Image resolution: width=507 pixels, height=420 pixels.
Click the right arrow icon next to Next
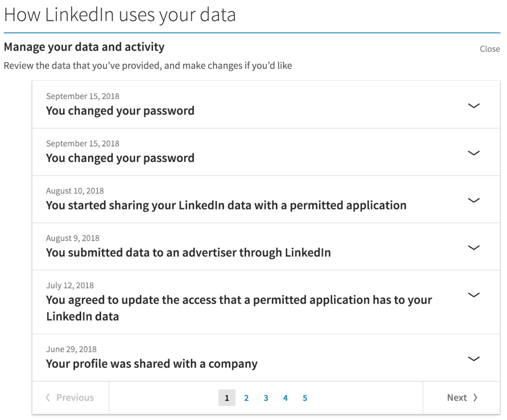pos(475,397)
